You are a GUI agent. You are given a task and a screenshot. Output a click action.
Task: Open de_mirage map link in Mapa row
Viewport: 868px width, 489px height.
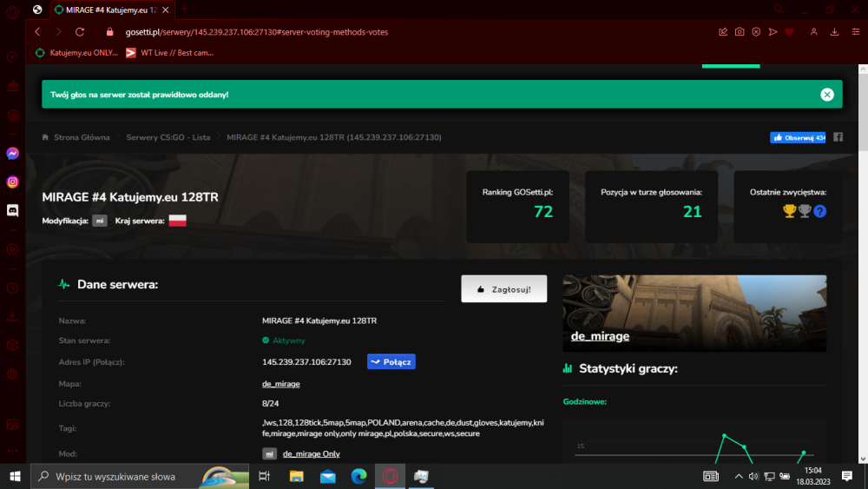pyautogui.click(x=280, y=384)
